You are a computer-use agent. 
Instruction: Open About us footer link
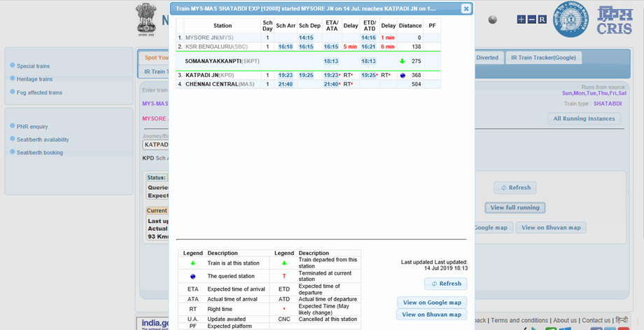(x=565, y=321)
